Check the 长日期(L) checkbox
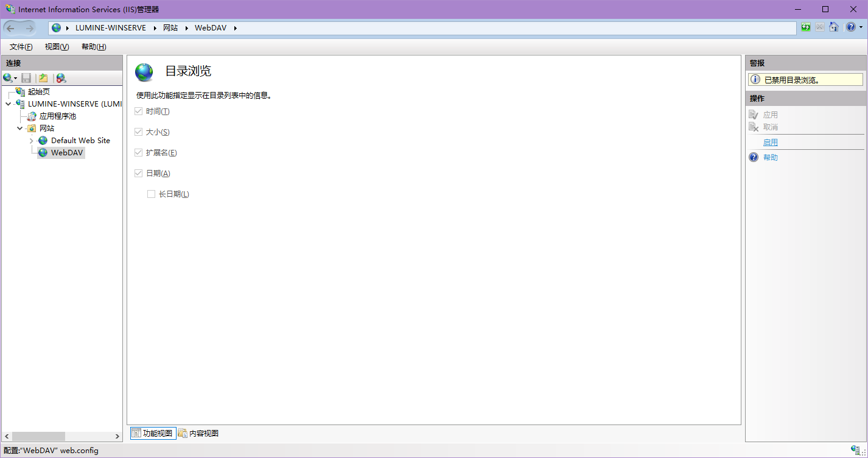 tap(151, 194)
